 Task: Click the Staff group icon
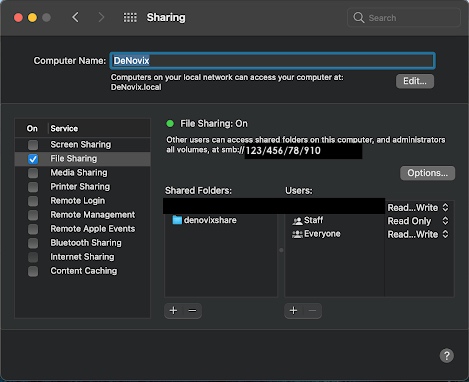[x=297, y=221]
